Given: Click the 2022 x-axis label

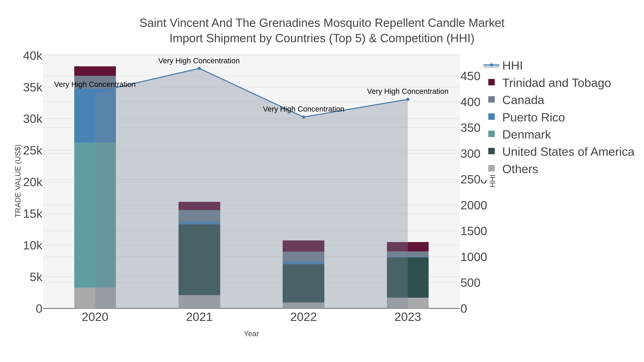Looking at the screenshot, I should (x=304, y=317).
